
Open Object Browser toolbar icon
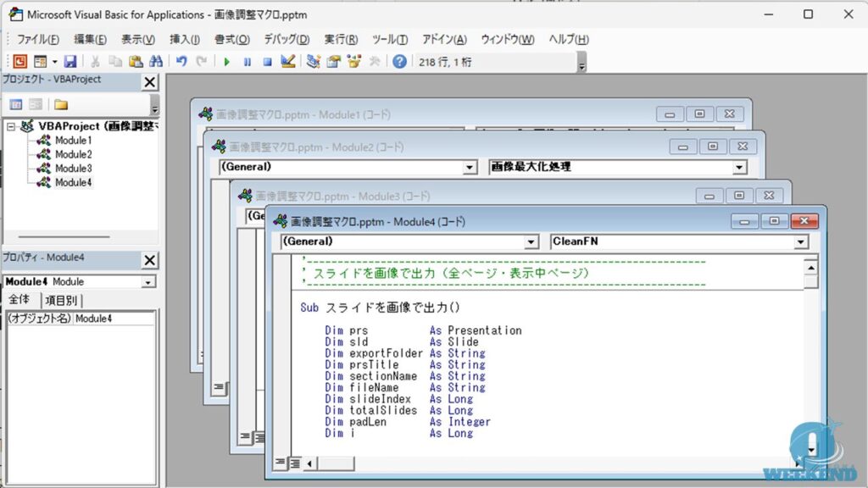pyautogui.click(x=354, y=61)
